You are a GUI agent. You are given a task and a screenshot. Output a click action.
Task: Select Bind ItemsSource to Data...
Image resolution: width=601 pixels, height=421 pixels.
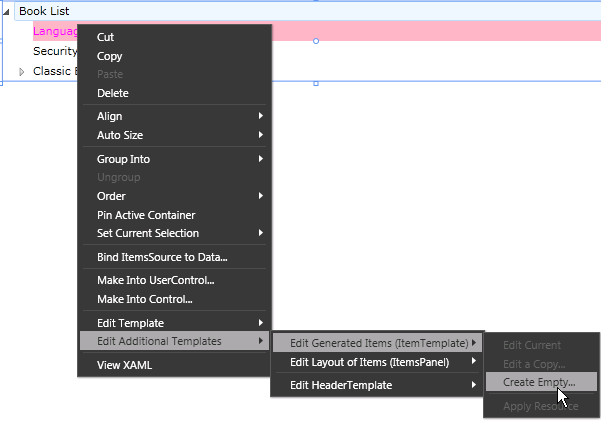click(x=161, y=257)
